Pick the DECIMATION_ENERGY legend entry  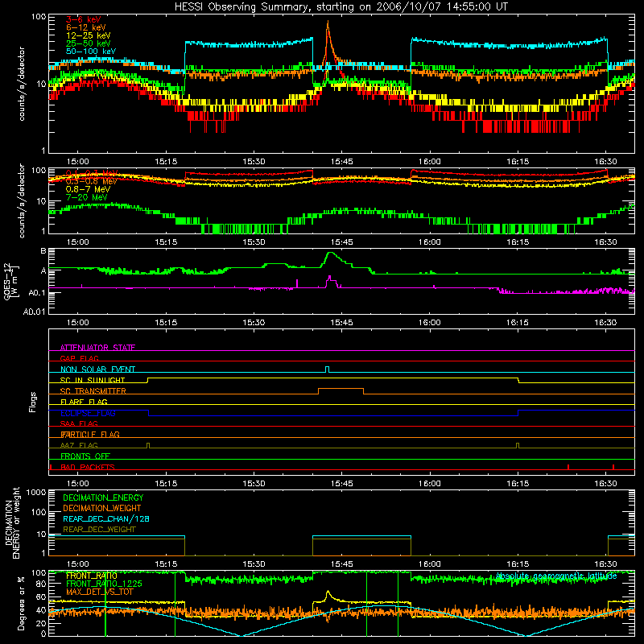[103, 497]
